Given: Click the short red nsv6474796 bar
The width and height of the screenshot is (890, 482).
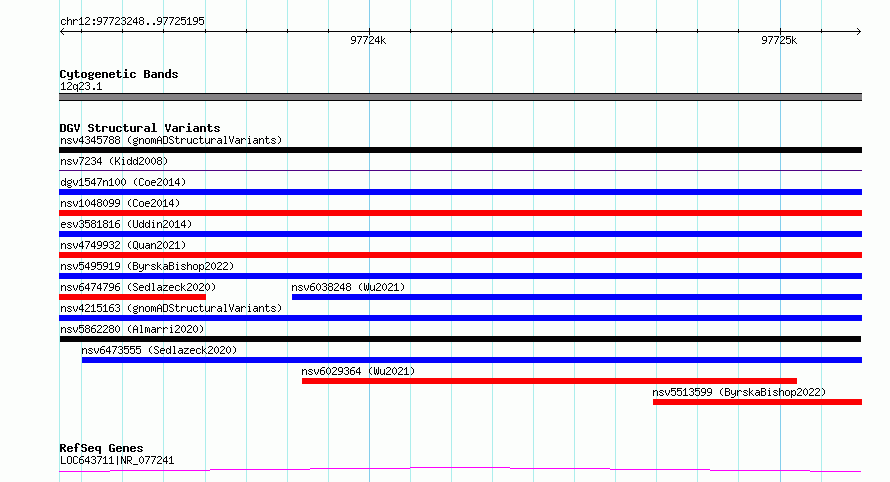Looking at the screenshot, I should click(132, 297).
